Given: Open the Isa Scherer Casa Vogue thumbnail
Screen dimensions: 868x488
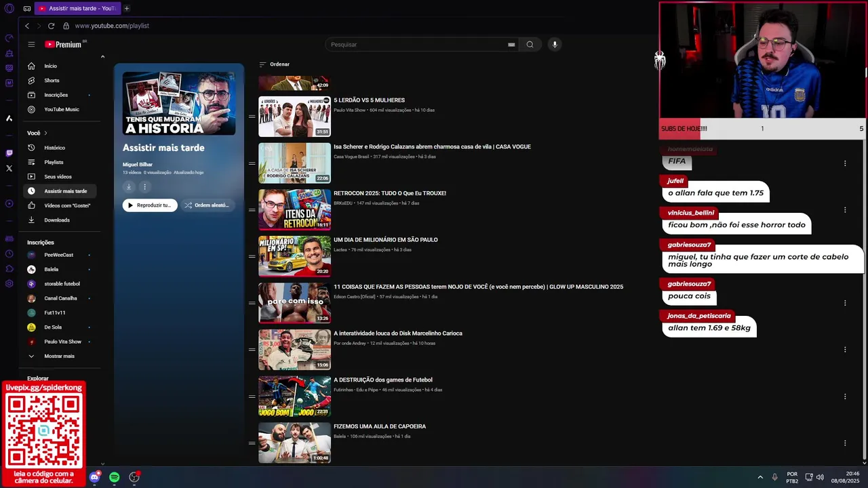Looking at the screenshot, I should pyautogui.click(x=294, y=163).
